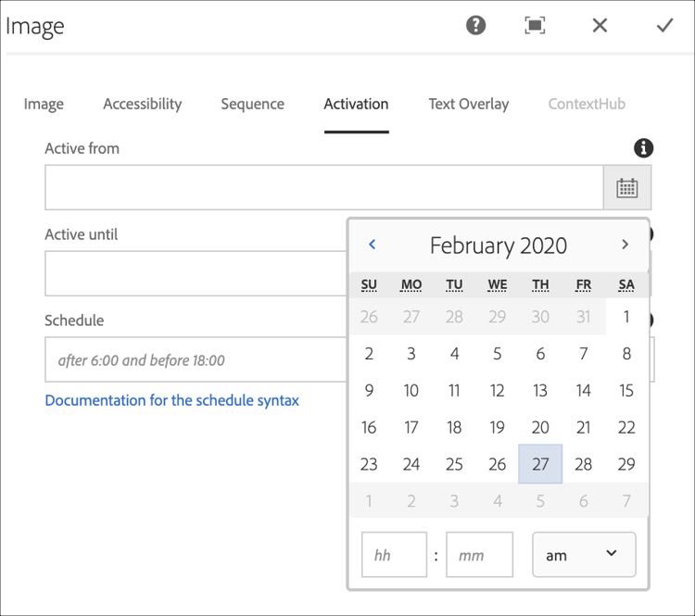Screen dimensions: 695x616
Task: Click the Schedule text field
Action: (195, 360)
